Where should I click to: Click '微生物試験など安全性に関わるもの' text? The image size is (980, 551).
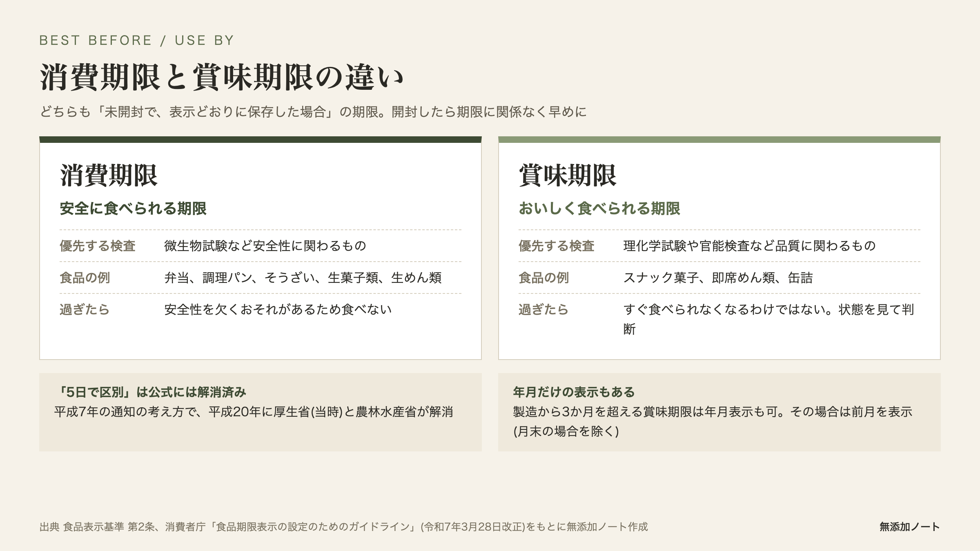pyautogui.click(x=265, y=246)
